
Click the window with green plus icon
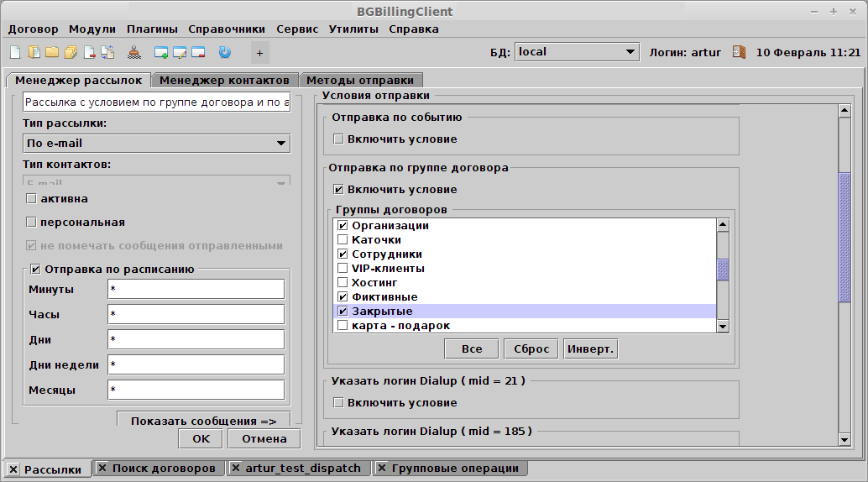(161, 52)
